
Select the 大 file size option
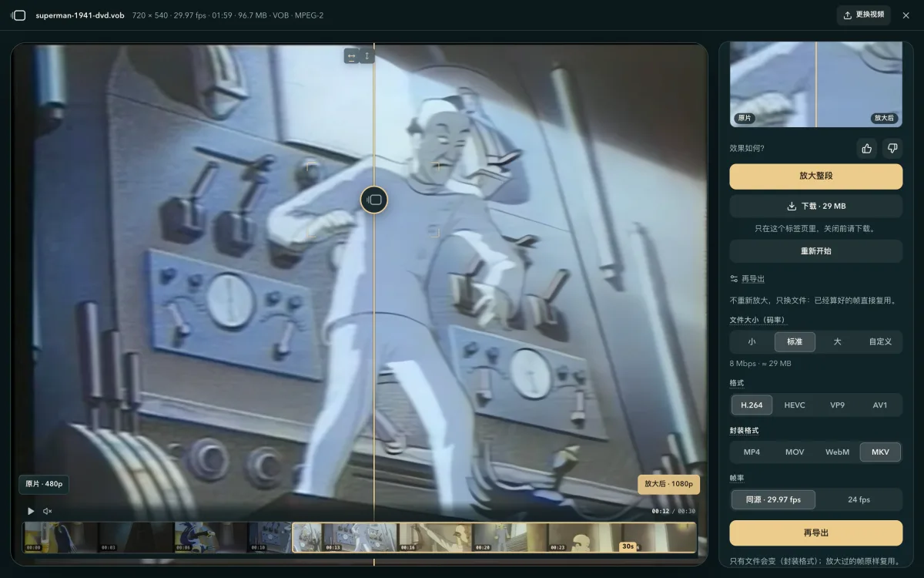point(837,341)
